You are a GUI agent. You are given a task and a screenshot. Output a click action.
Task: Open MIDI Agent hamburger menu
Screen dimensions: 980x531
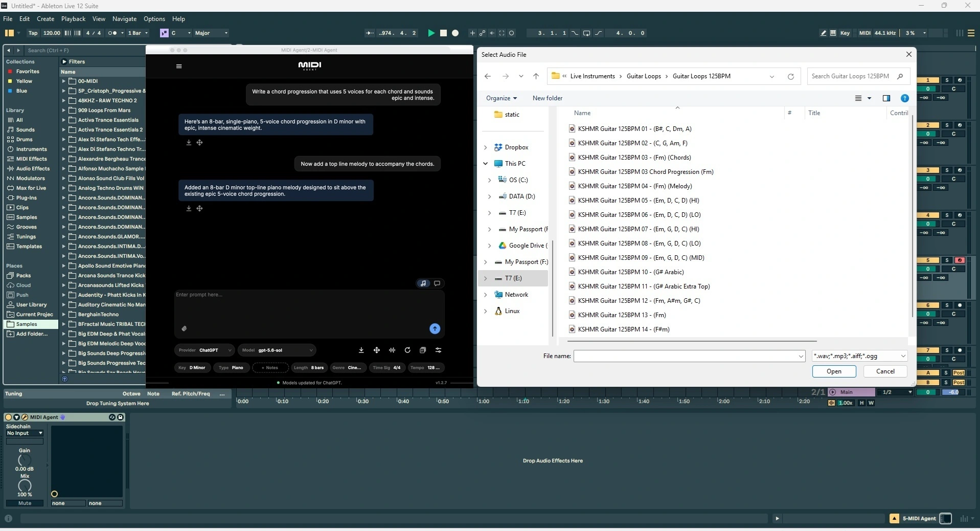(179, 66)
